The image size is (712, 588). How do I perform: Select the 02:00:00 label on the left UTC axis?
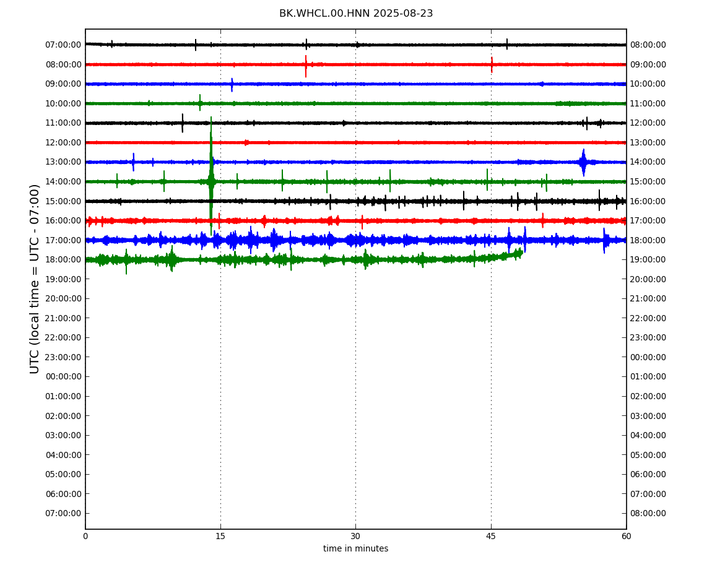click(x=64, y=416)
